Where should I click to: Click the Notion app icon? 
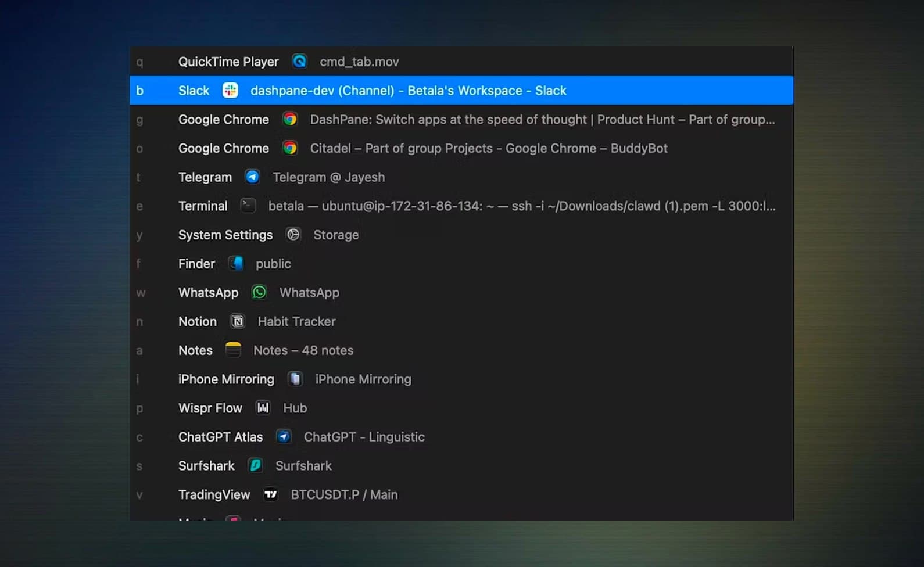click(237, 321)
